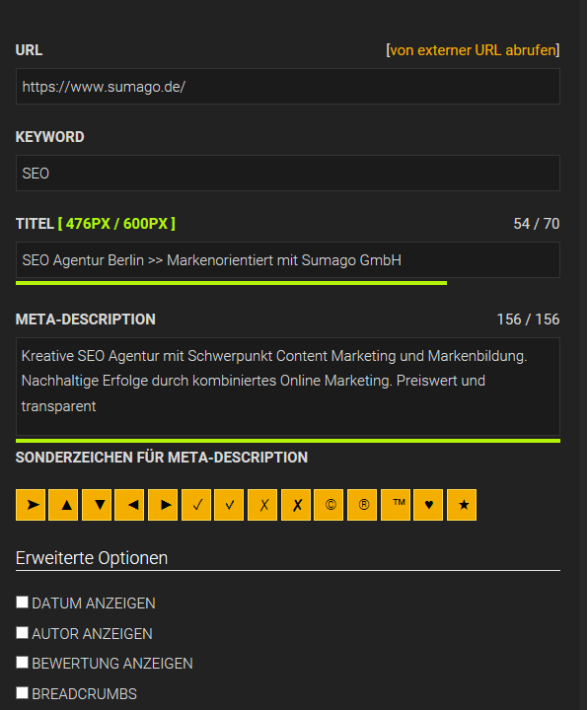588x710 pixels.
Task: Insert the right triangle special character
Action: (163, 505)
